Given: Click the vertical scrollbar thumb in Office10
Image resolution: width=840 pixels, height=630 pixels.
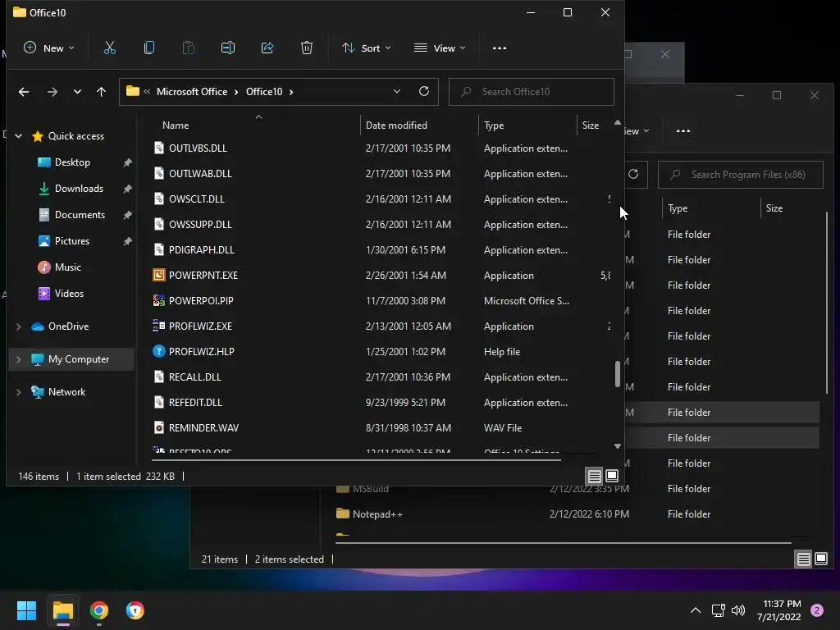Looking at the screenshot, I should (617, 373).
